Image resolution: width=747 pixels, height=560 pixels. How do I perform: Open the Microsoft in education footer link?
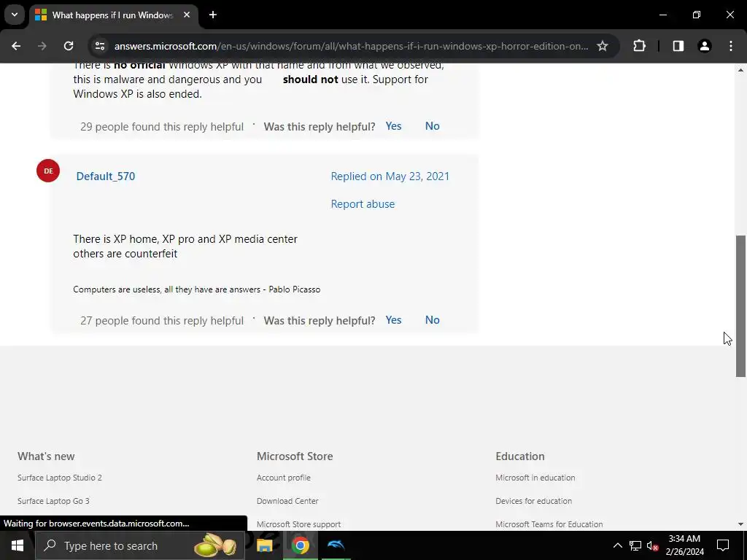click(535, 478)
